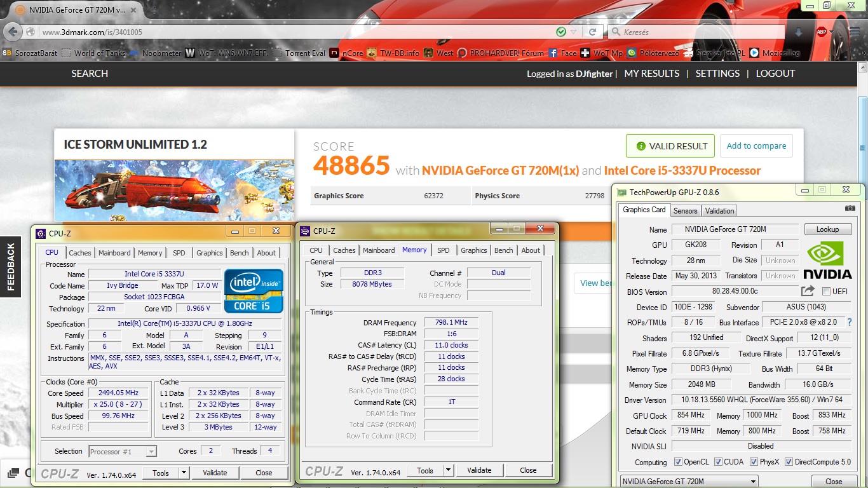Open the URL bar history dropdown arrow
This screenshot has width=868, height=488.
573,32
